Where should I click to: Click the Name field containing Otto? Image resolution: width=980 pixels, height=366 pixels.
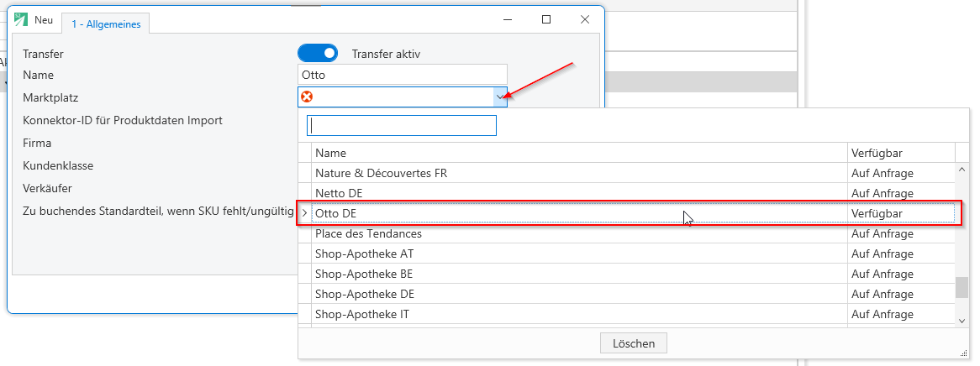pyautogui.click(x=403, y=75)
